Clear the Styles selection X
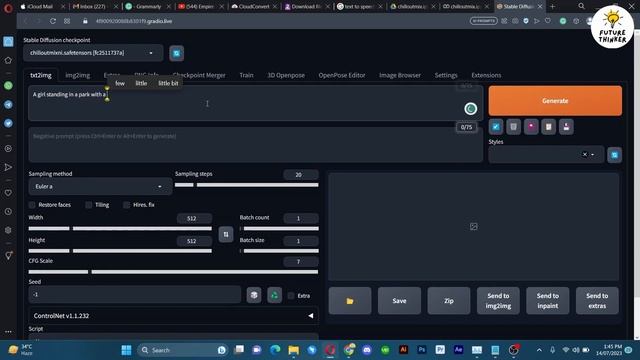640x360 pixels. coord(584,154)
